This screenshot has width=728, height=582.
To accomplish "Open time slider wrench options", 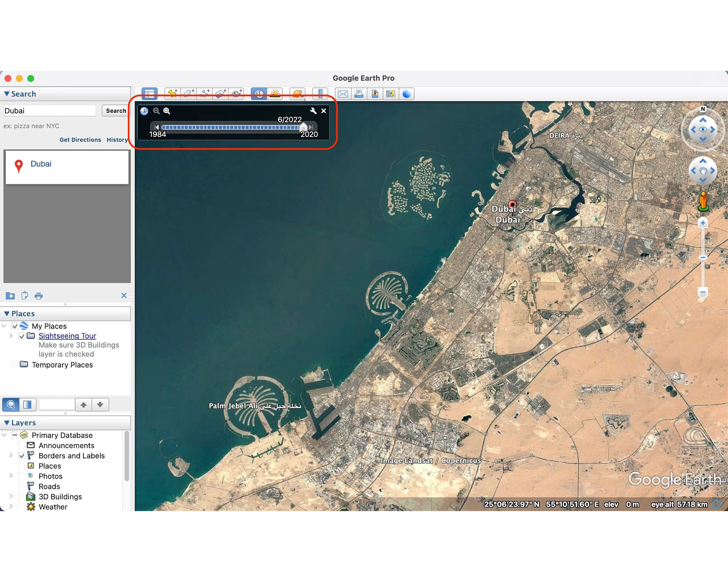I will point(313,111).
